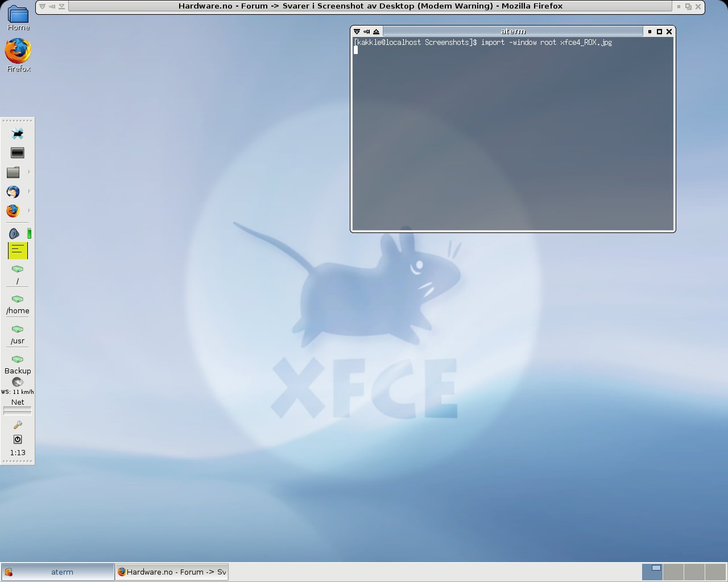Open the Xfce mouse menu in panel
Screen dimensions: 728x582
point(18,134)
